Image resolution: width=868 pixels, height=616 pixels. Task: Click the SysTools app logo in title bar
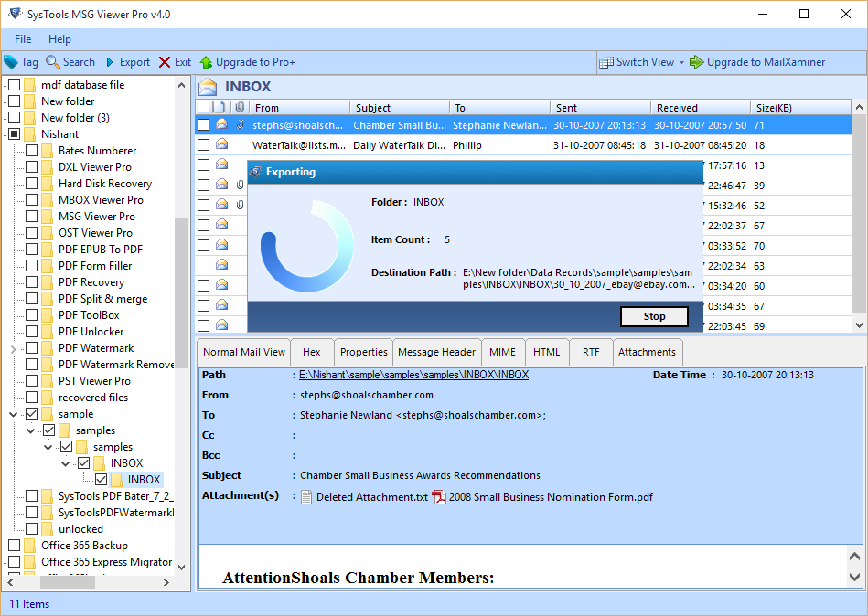[15, 14]
